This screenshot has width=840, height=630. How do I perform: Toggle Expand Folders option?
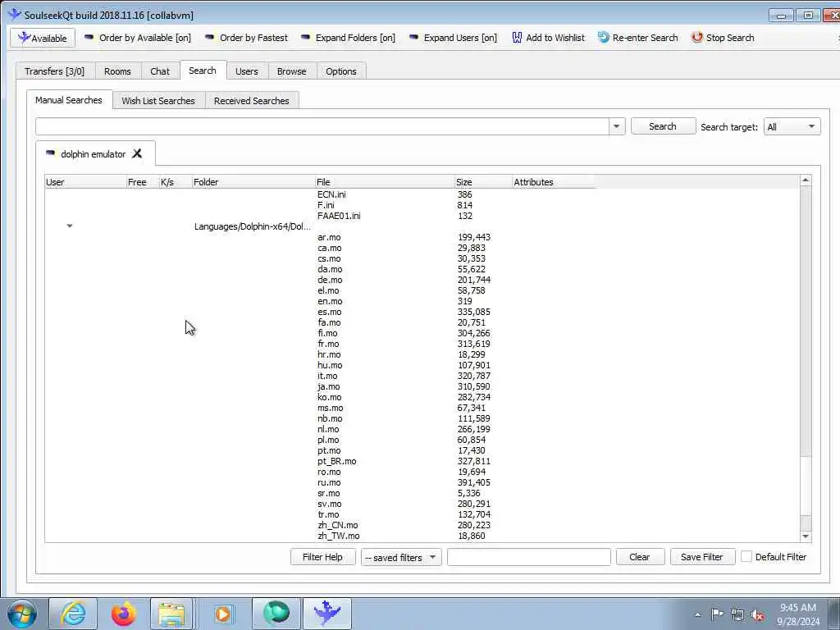click(348, 38)
